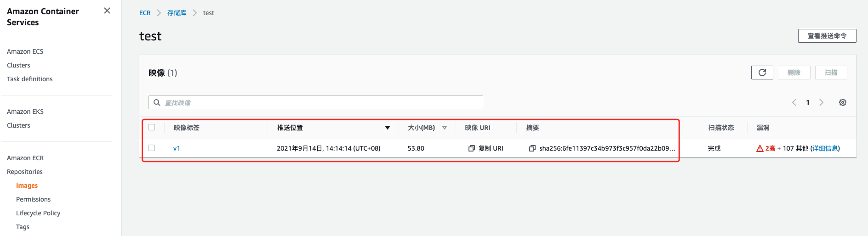This screenshot has height=236, width=868.
Task: Close the Amazon Container Services sidebar
Action: tap(107, 11)
